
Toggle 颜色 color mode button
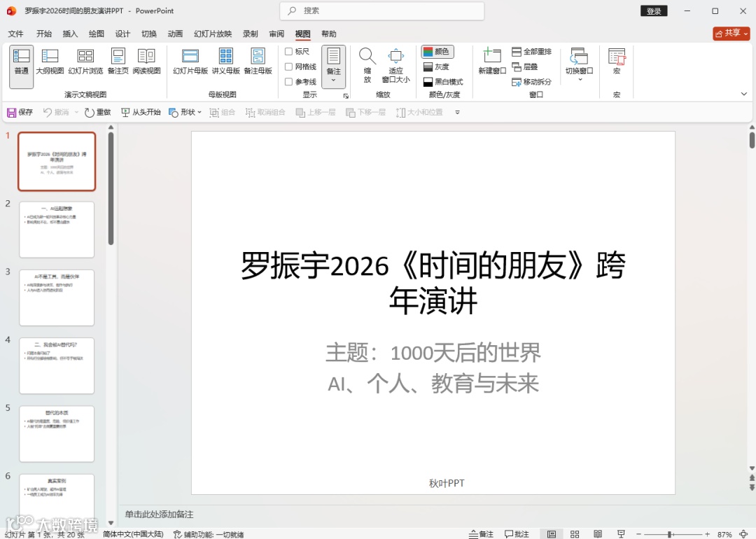click(437, 52)
